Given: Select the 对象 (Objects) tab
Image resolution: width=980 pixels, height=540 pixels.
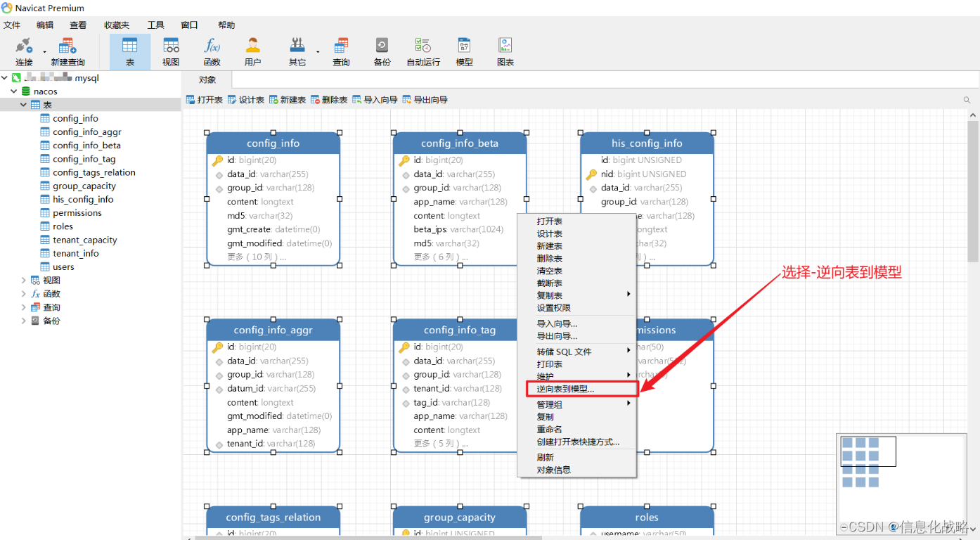Looking at the screenshot, I should tap(207, 79).
